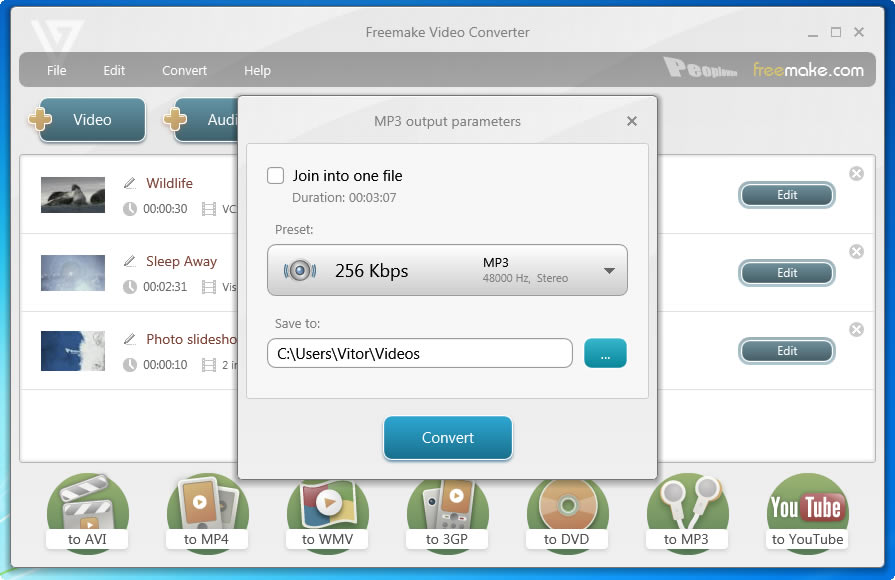Open the to YouTube upload option

tap(807, 513)
